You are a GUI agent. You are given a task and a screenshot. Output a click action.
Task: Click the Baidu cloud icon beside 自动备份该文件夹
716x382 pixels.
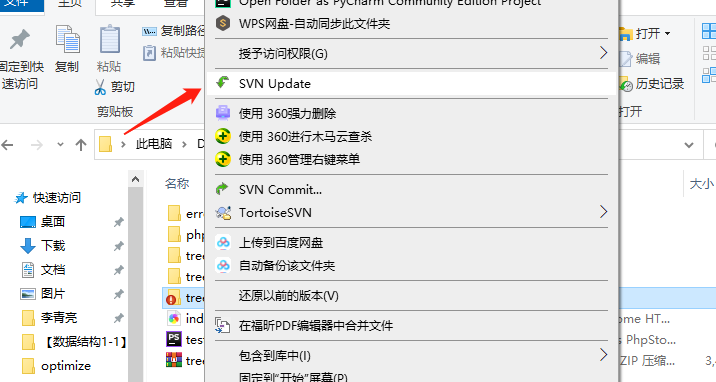223,266
